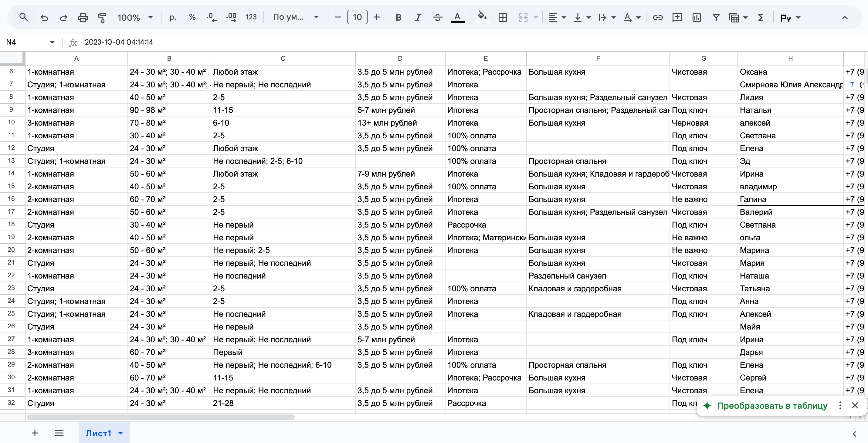Decrease font size with minus
Image resolution: width=868 pixels, height=443 pixels.
pyautogui.click(x=337, y=17)
